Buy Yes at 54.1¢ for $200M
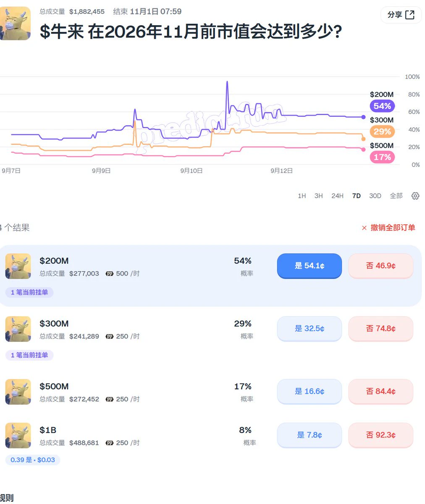 [310, 266]
